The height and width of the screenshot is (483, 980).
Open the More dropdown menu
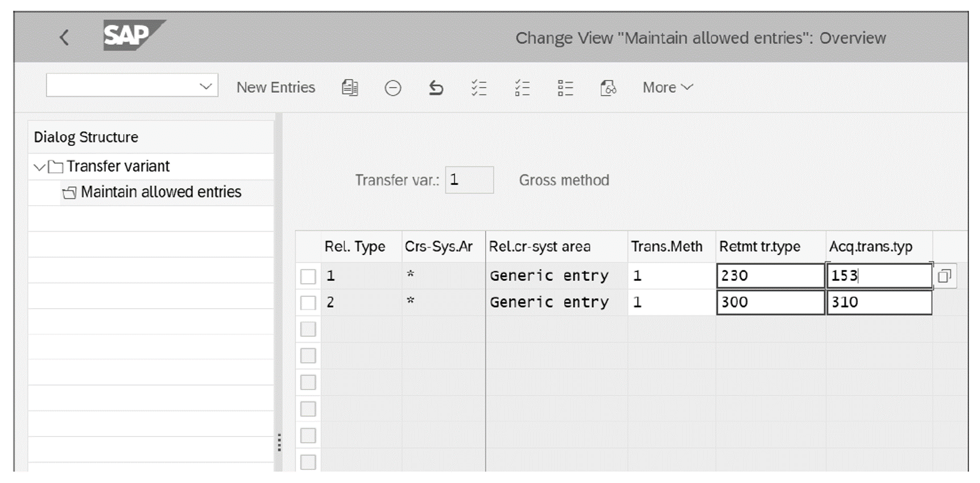667,87
